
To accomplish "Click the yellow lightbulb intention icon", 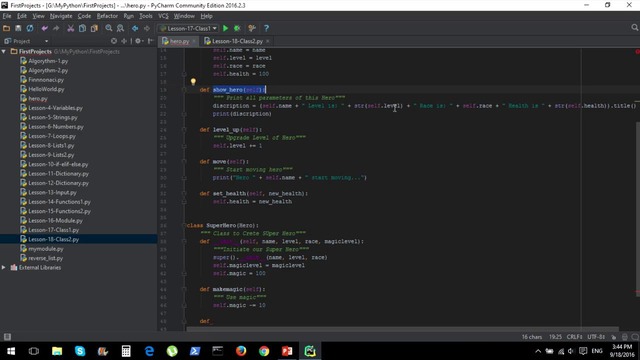I will tap(193, 82).
